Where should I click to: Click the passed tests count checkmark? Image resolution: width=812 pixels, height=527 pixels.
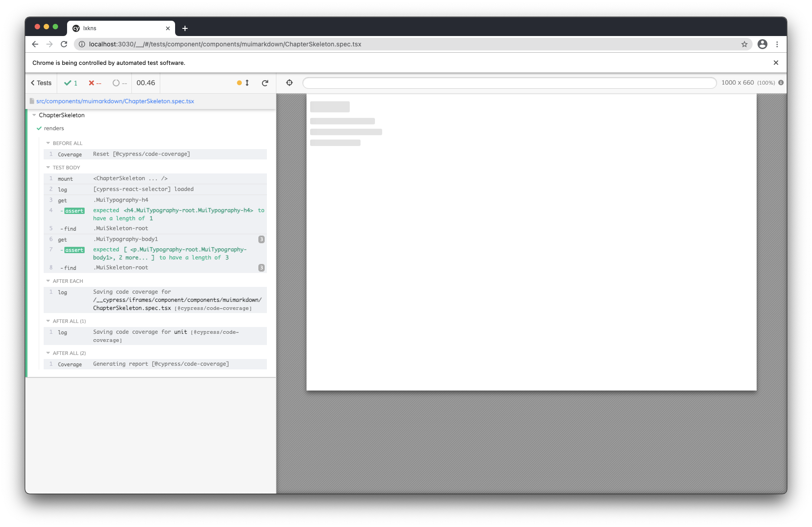pyautogui.click(x=71, y=83)
